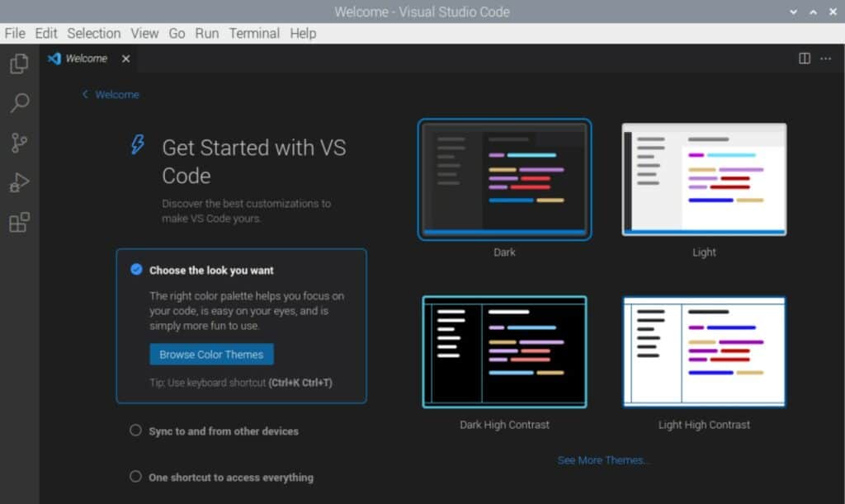Expand 'One shortcut to access everything' step
The width and height of the screenshot is (845, 504).
[231, 478]
